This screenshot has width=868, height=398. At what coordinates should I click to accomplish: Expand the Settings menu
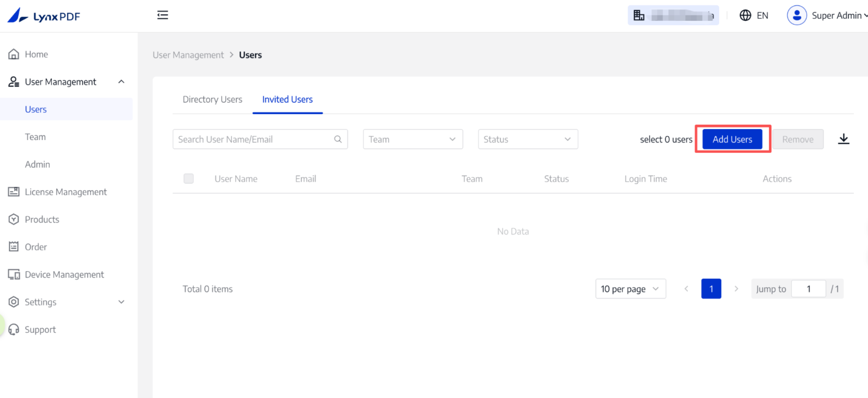click(121, 302)
